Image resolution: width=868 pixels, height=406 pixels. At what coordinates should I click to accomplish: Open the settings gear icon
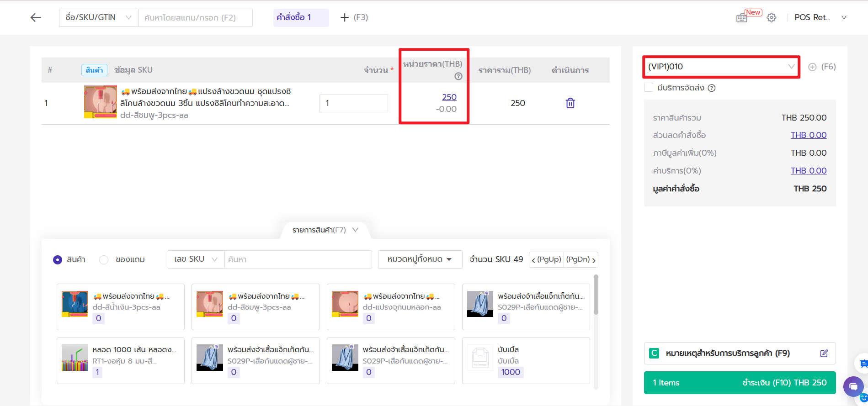pos(772,18)
